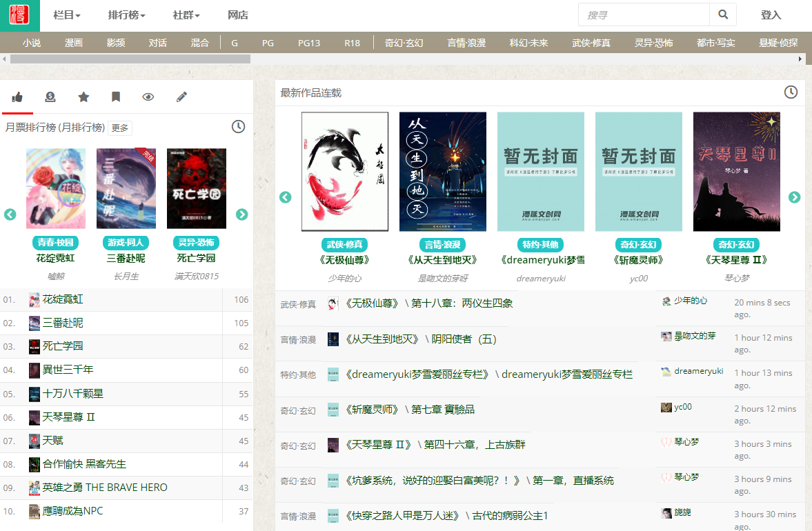This screenshot has height=531, width=812.
Task: Click the 登入 login button
Action: point(771,15)
